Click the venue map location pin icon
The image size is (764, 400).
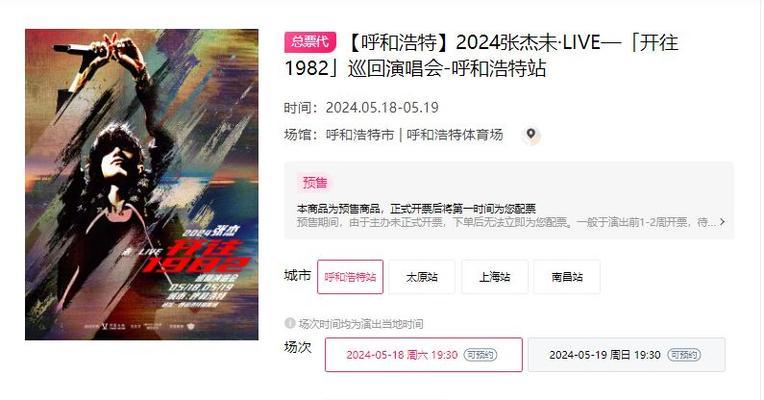531,134
